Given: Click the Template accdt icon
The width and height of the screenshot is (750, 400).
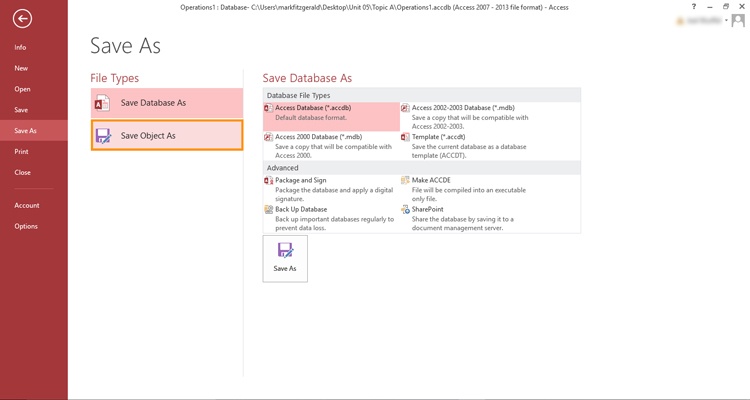Looking at the screenshot, I should 405,137.
